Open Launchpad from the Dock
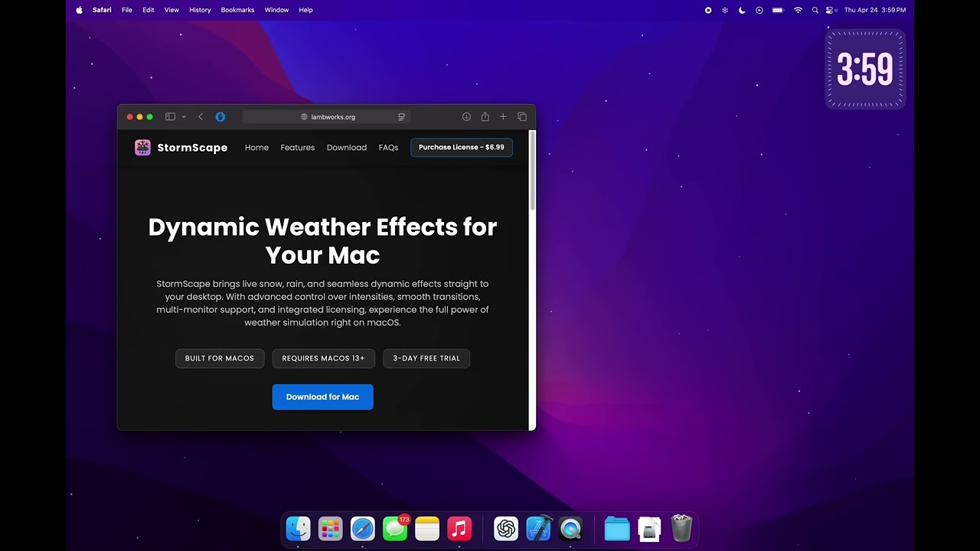 pyautogui.click(x=331, y=529)
